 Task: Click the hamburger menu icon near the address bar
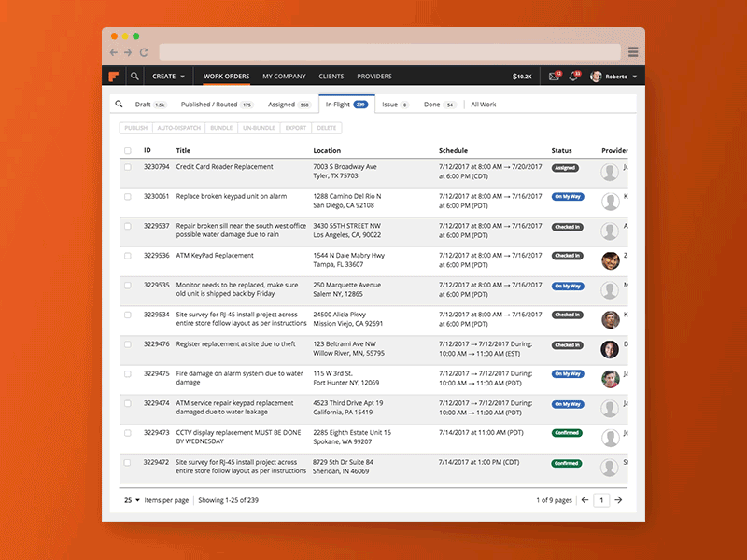coord(633,51)
